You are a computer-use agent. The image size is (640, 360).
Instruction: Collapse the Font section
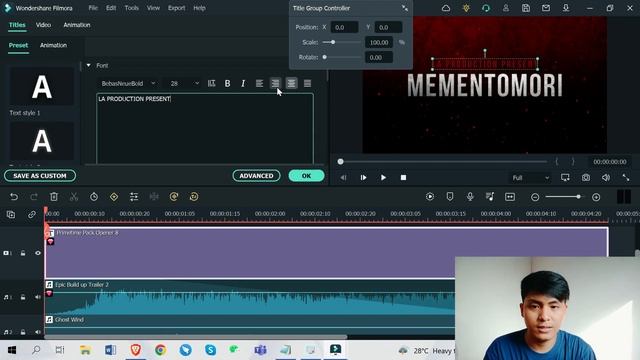coord(89,65)
